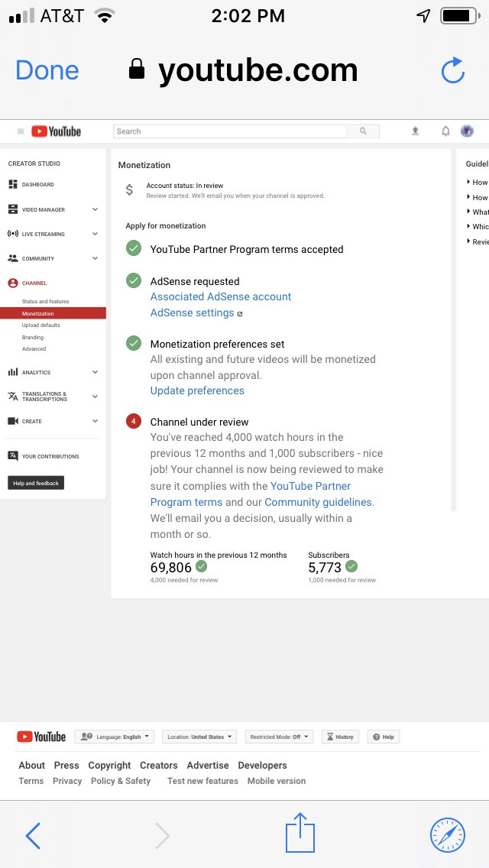Open Restricted Mode: Off dropdown
Image resolution: width=489 pixels, height=868 pixels.
pos(279,737)
